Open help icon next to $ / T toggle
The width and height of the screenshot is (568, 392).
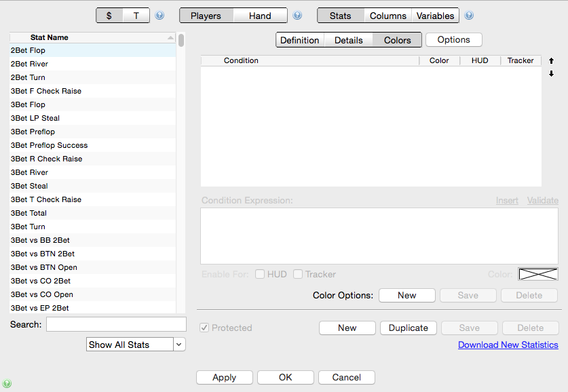click(159, 15)
